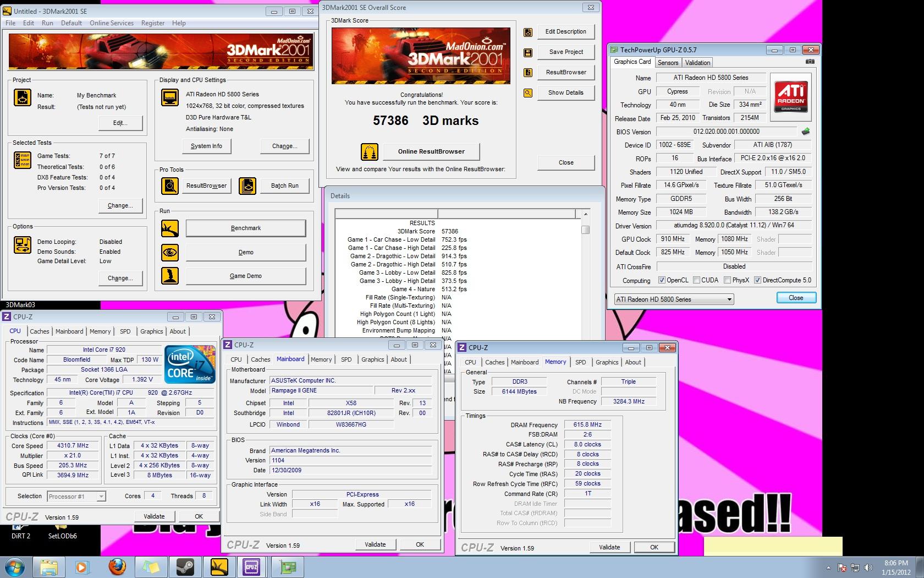The image size is (924, 578).
Task: Click the Save Project button
Action: (566, 52)
